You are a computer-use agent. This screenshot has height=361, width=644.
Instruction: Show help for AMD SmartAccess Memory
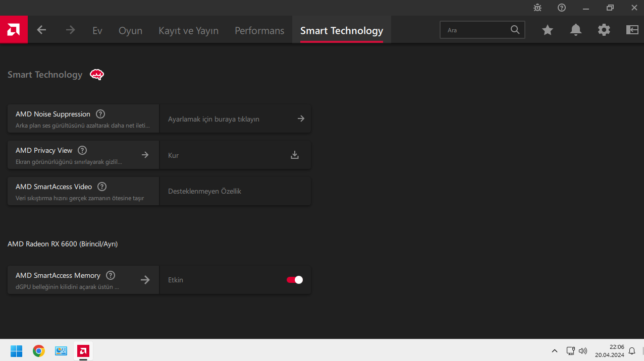111,275
